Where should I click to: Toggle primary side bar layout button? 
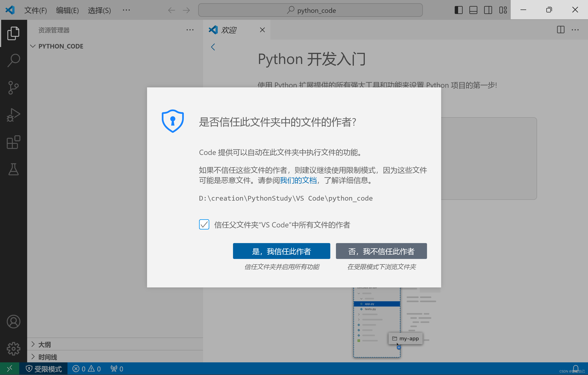(458, 10)
